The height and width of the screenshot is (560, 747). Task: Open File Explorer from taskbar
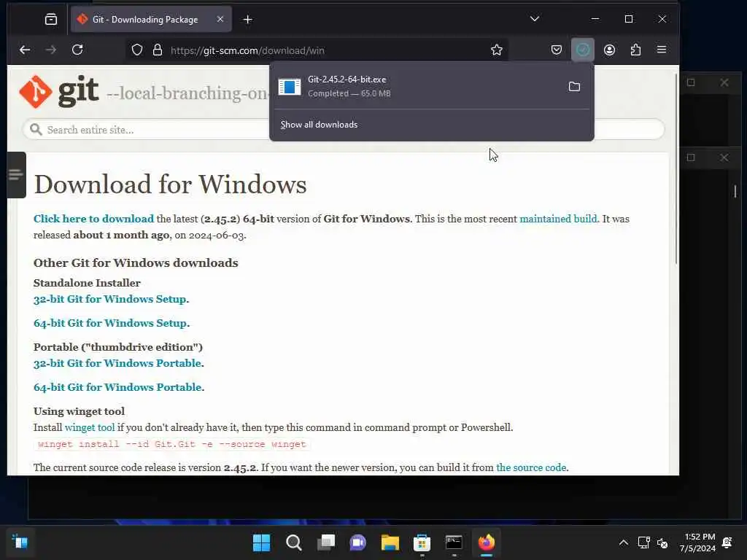390,542
